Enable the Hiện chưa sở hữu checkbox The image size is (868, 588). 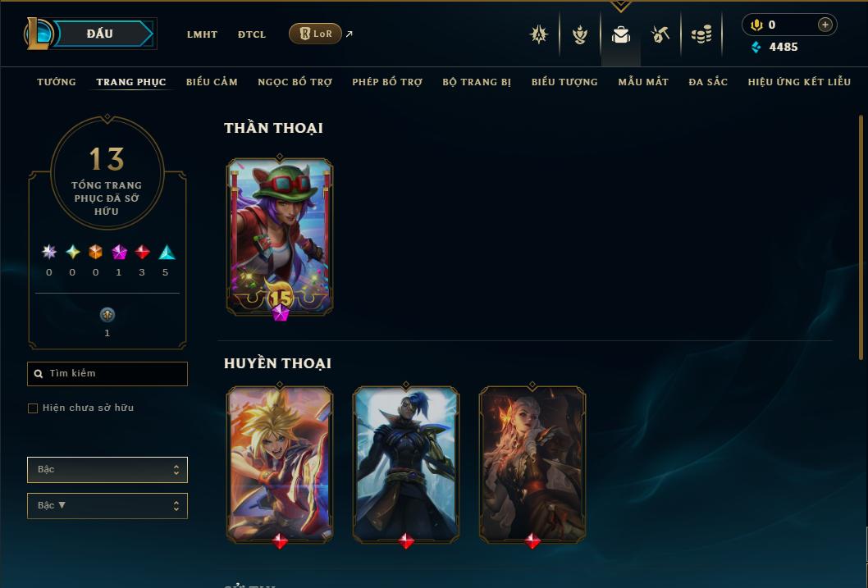(33, 408)
